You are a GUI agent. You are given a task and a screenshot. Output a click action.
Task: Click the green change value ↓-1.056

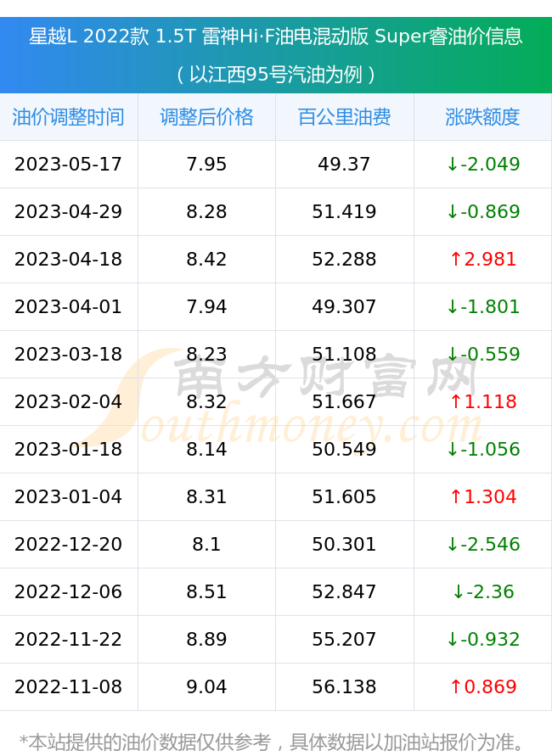483,449
